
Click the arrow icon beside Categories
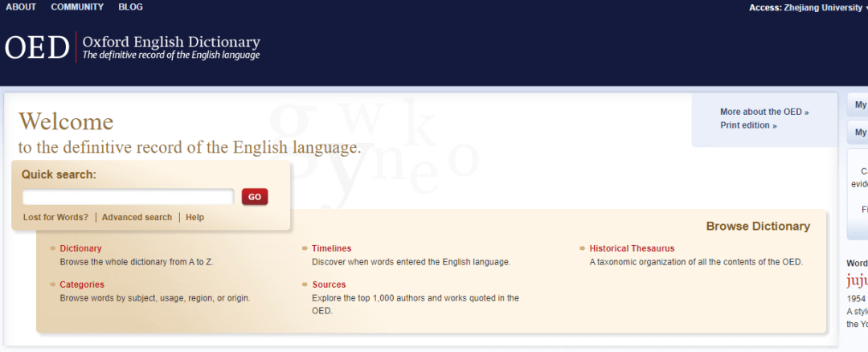(53, 284)
